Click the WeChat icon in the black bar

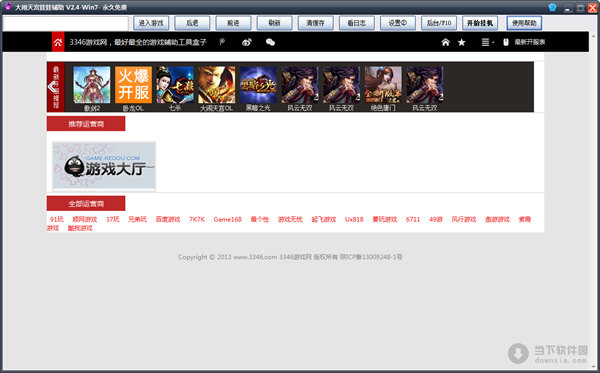coord(270,42)
